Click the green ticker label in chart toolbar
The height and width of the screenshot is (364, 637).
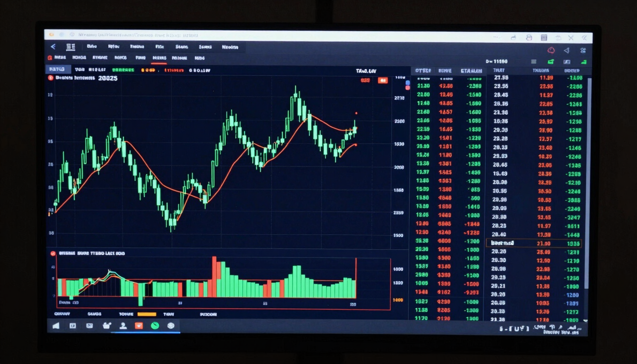click(123, 70)
